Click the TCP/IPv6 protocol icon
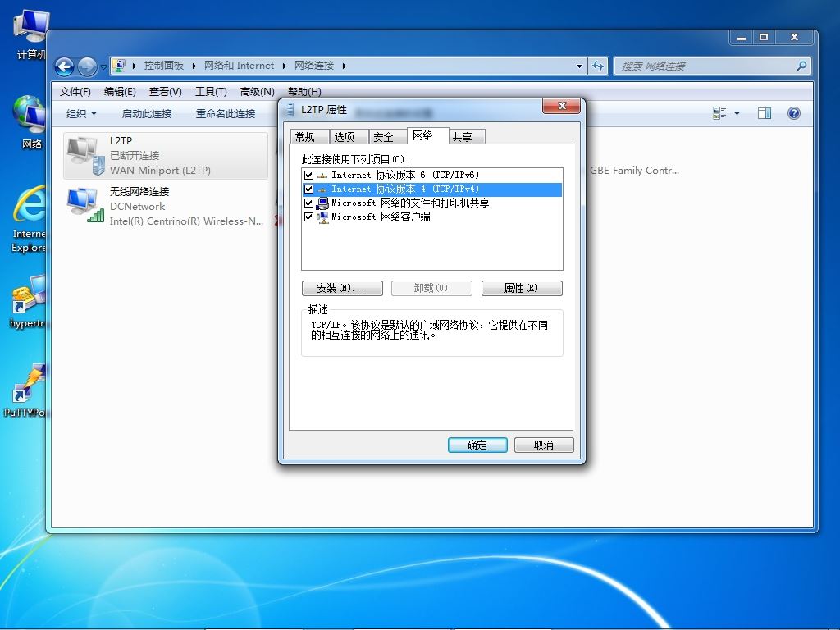Screen dimensions: 840x630 (x=322, y=176)
